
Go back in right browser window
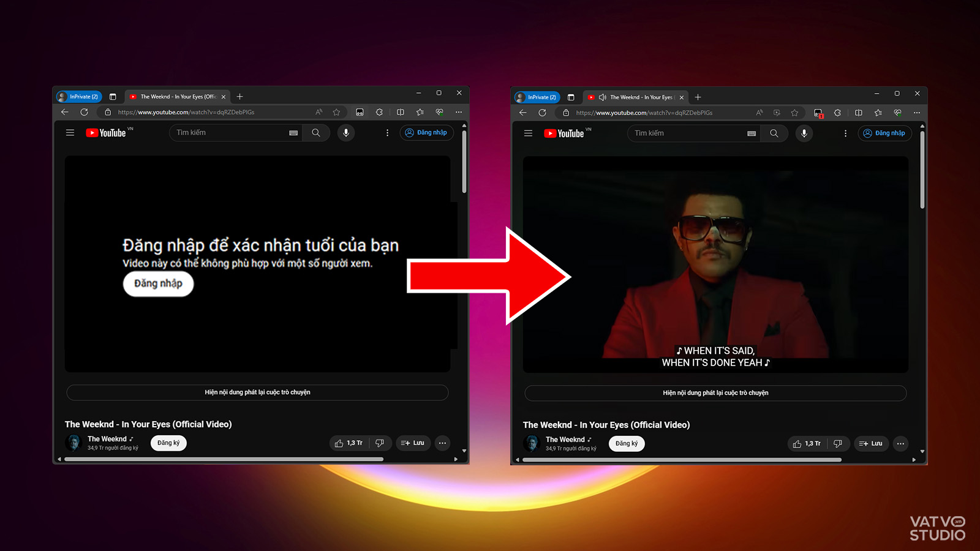click(523, 113)
